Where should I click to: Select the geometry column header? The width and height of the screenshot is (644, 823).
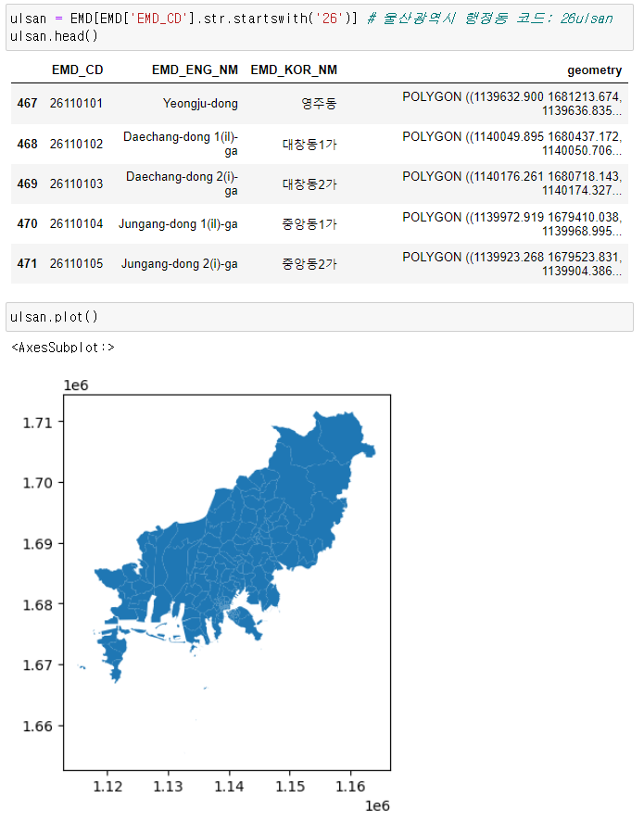(x=594, y=70)
